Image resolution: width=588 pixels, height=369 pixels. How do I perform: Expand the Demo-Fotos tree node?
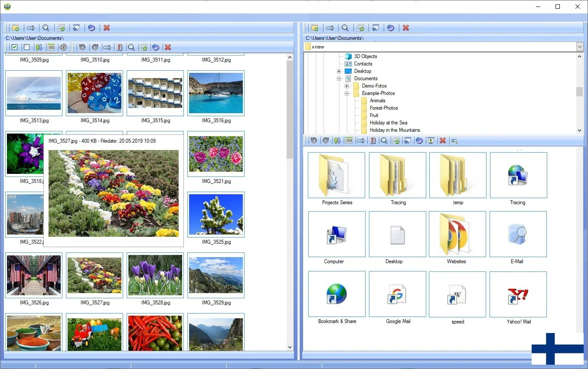pyautogui.click(x=347, y=86)
